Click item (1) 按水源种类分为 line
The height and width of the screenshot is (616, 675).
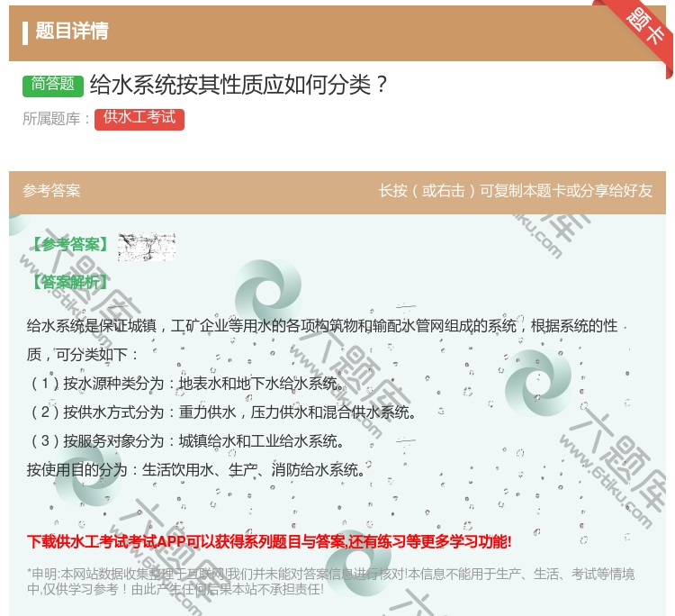click(x=187, y=384)
